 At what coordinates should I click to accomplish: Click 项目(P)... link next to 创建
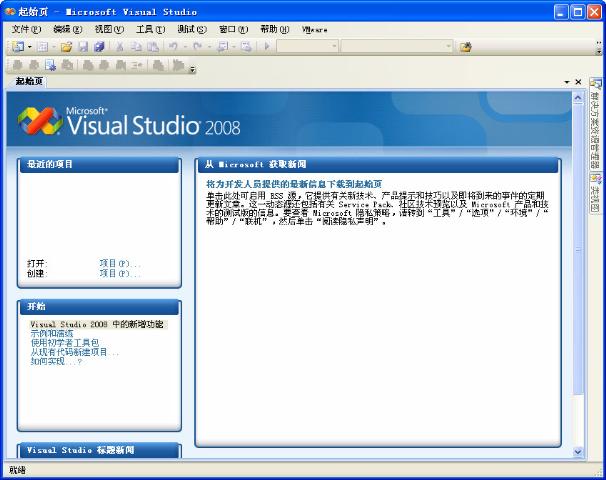coord(119,274)
